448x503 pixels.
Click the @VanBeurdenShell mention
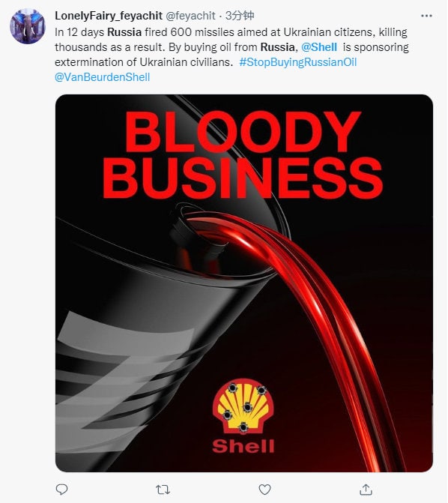pyautogui.click(x=103, y=77)
